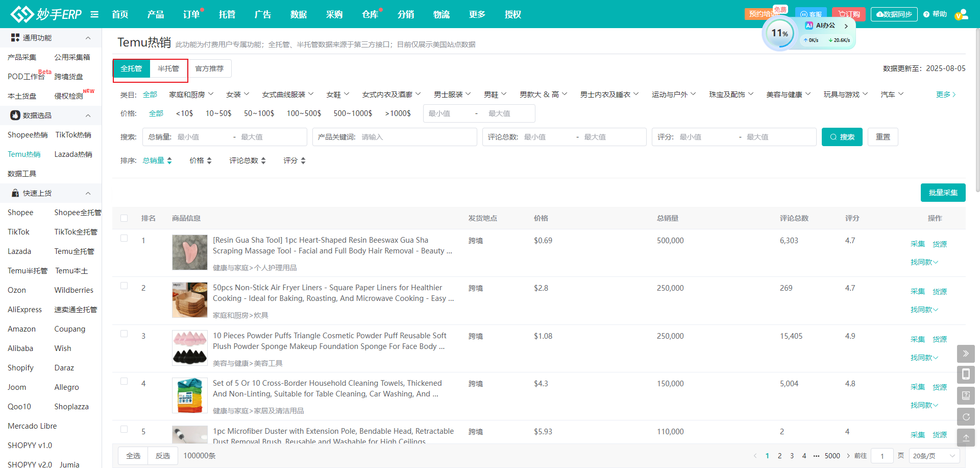Expand the AI办公 widget's right arrow

tap(846, 26)
